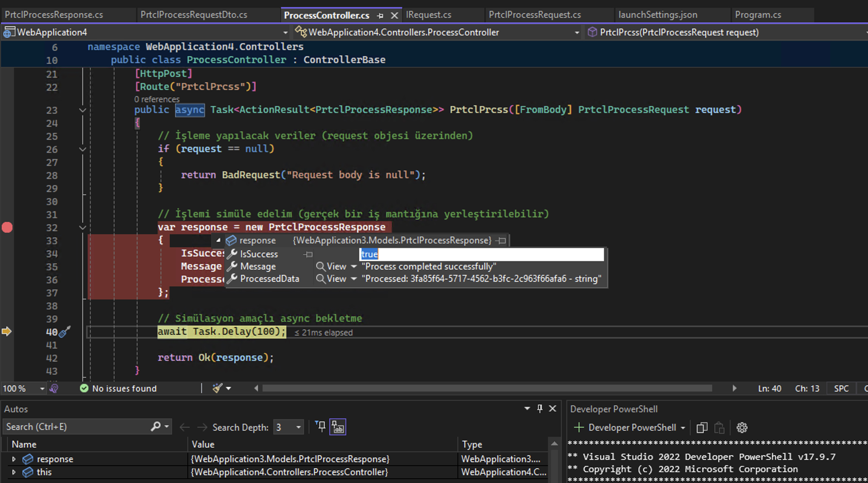This screenshot has height=483, width=868.
Task: Close the Autos window
Action: pos(553,409)
